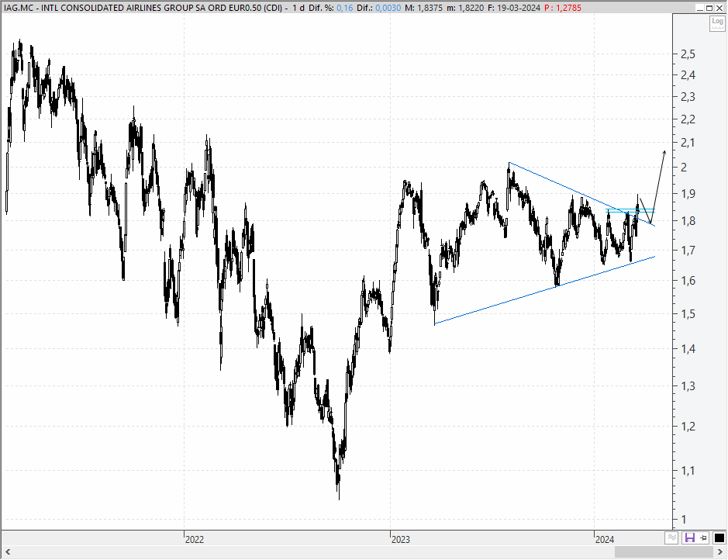Click the 1 price axis label
The height and width of the screenshot is (560, 728).
click(684, 520)
